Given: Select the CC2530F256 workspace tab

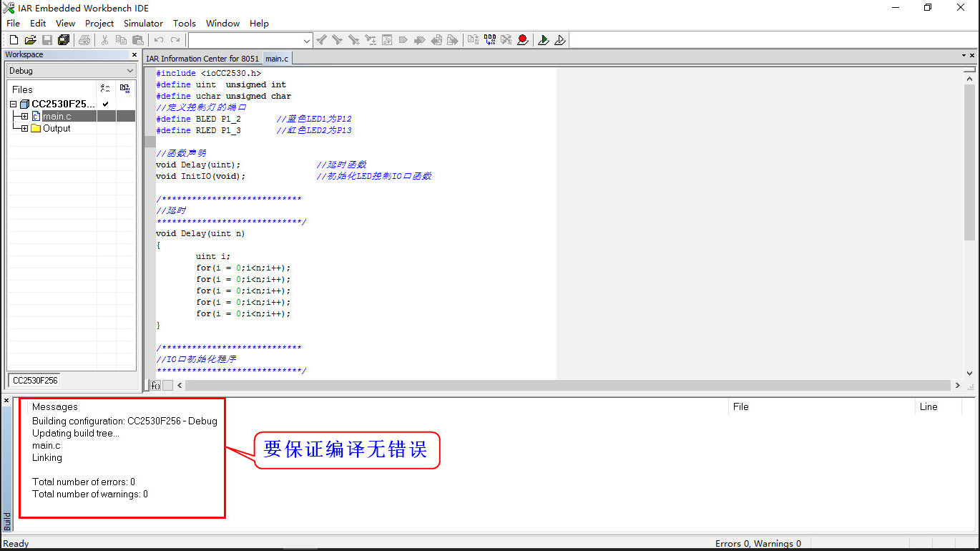Looking at the screenshot, I should (36, 381).
